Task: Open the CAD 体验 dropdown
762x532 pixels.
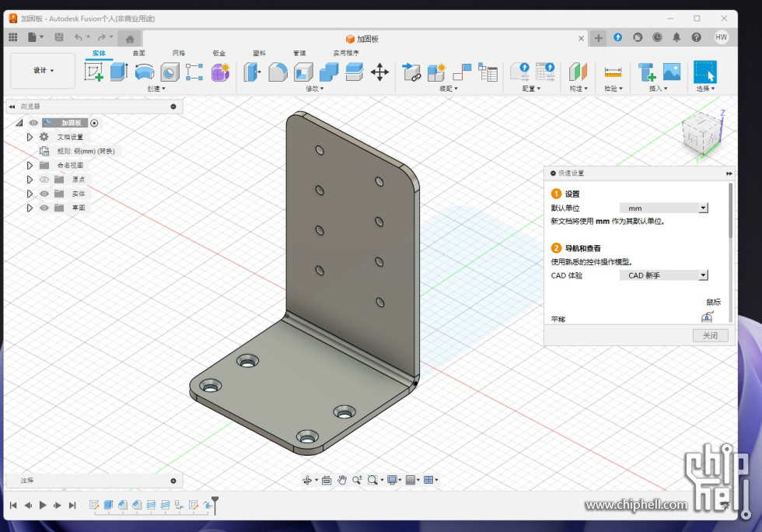Action: tap(664, 275)
